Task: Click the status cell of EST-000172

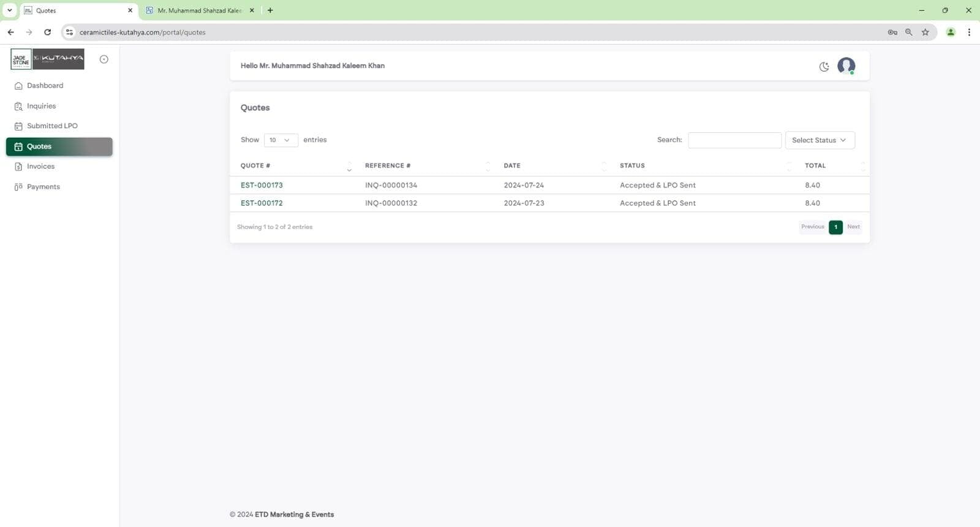Action: pyautogui.click(x=658, y=203)
